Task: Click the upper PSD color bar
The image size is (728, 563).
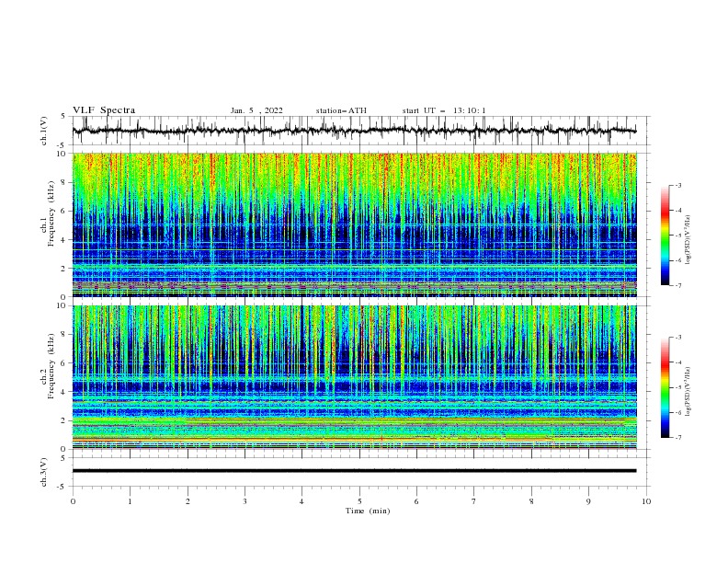Action: point(665,235)
